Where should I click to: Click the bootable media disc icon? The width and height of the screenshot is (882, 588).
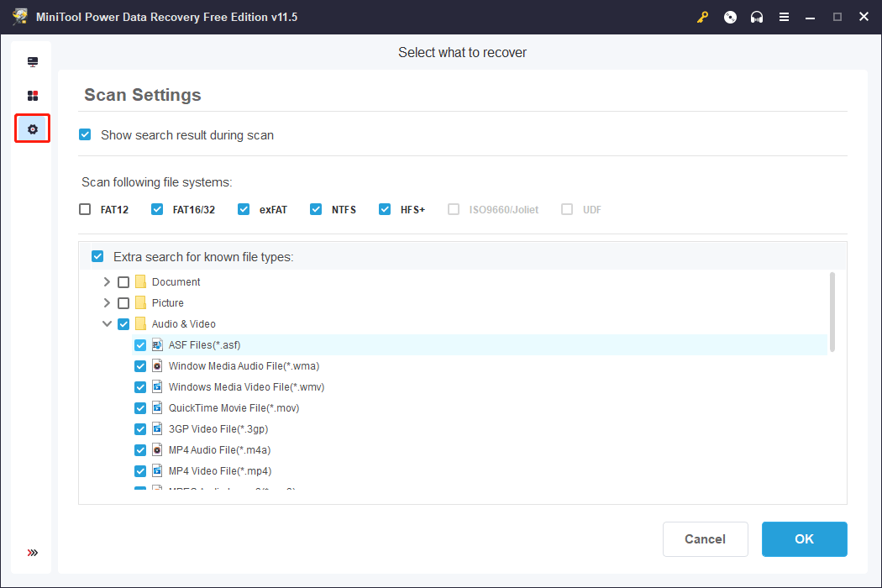(730, 17)
